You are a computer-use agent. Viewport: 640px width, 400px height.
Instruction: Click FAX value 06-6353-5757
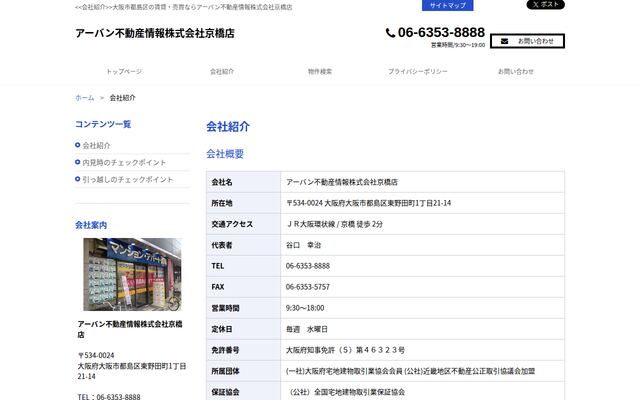coord(308,287)
